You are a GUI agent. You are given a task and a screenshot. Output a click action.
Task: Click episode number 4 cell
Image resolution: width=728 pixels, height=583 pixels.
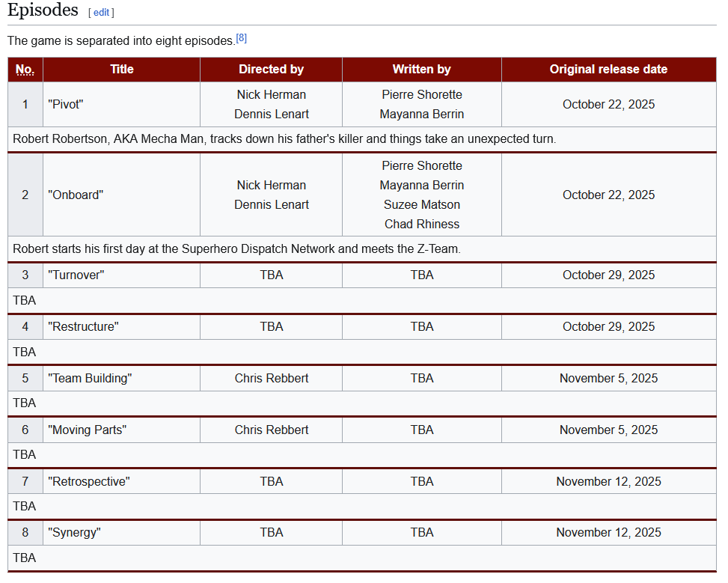[x=25, y=326]
